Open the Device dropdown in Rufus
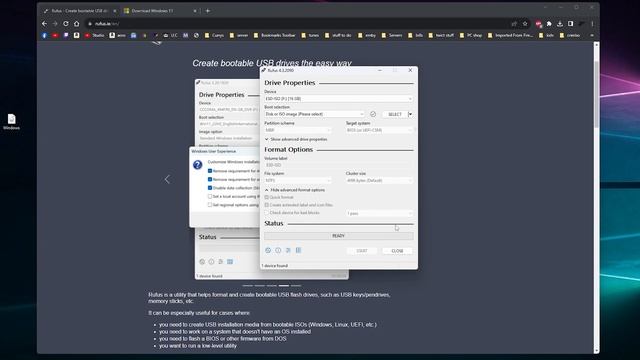This screenshot has height=360, width=640. click(338, 99)
